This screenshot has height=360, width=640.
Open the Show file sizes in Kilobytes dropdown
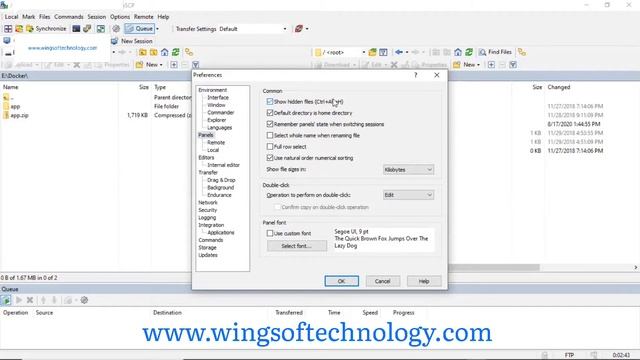coord(408,169)
